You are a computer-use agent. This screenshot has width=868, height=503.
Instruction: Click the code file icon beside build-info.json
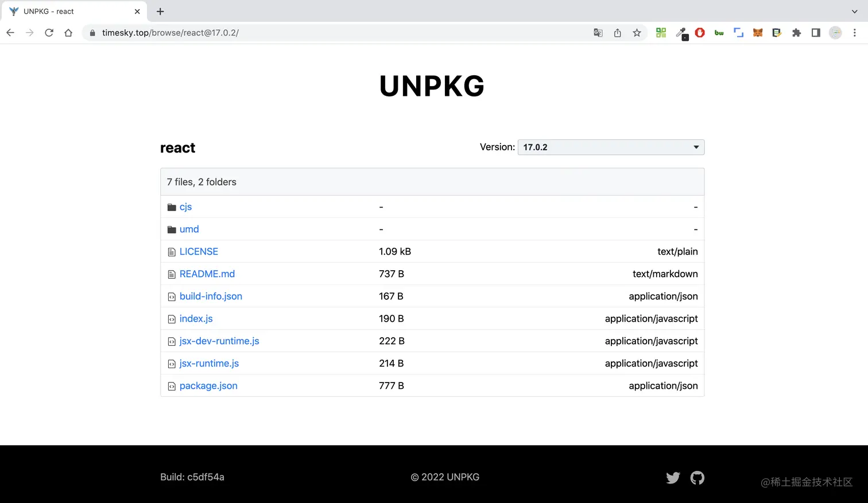[172, 297]
